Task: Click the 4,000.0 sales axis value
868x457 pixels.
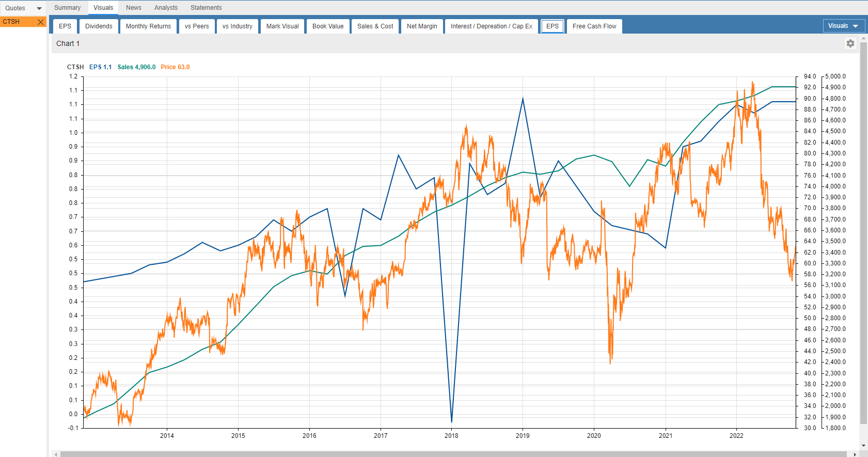Action: (835, 186)
